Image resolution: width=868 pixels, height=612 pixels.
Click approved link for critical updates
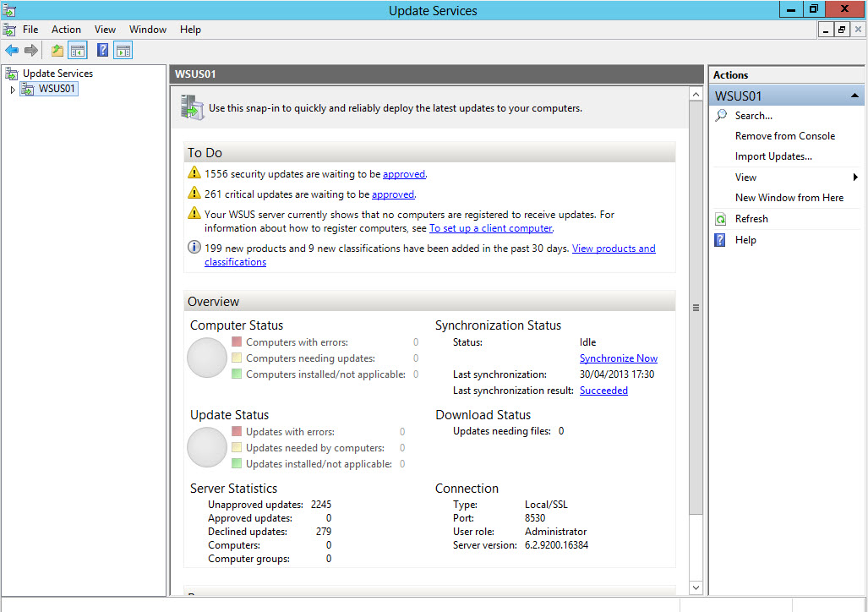click(x=393, y=194)
